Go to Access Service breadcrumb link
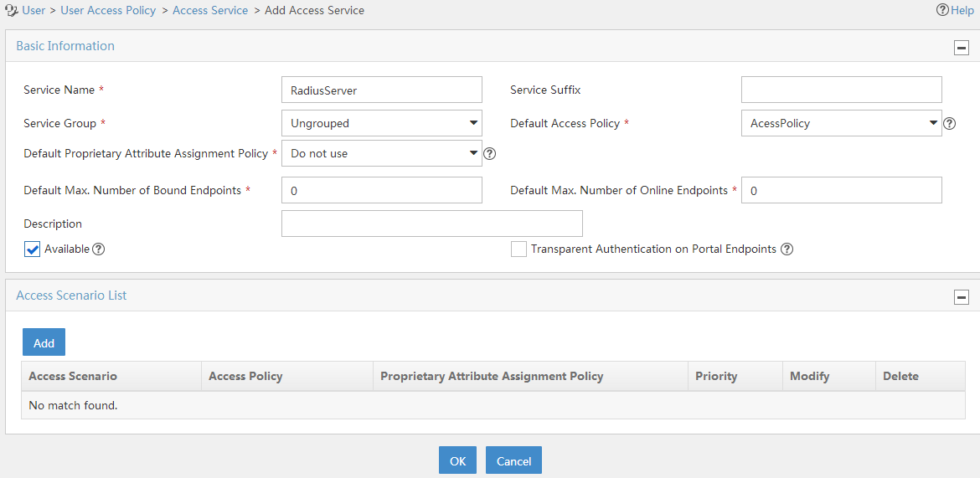This screenshot has height=478, width=980. pyautogui.click(x=210, y=10)
